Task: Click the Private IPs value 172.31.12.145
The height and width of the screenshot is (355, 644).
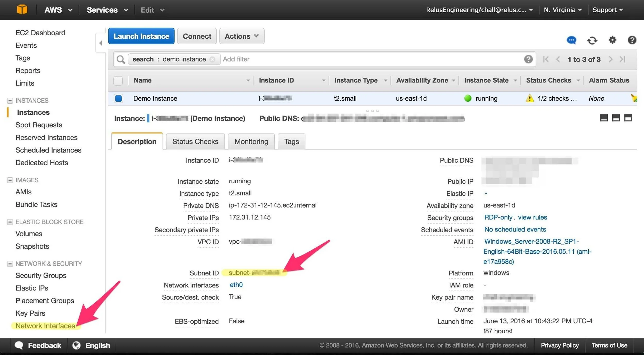Action: tap(250, 217)
